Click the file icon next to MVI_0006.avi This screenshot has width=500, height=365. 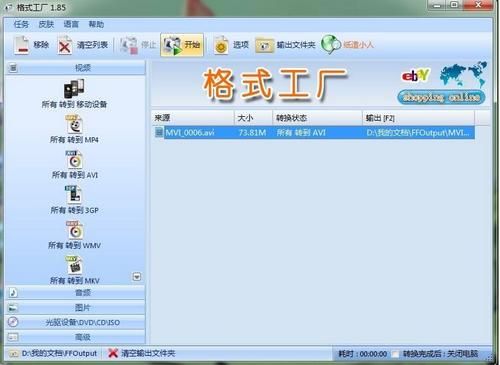click(x=159, y=132)
